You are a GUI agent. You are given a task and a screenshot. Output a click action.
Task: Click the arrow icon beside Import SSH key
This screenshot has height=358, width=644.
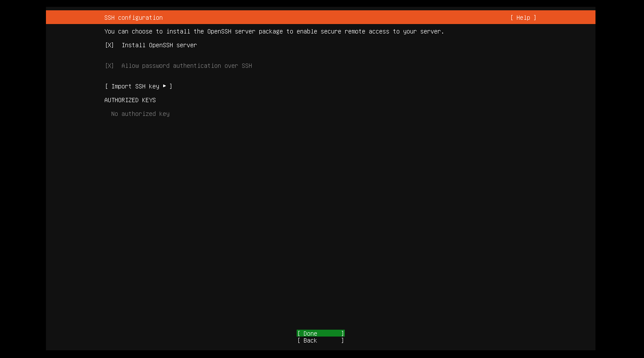point(164,86)
